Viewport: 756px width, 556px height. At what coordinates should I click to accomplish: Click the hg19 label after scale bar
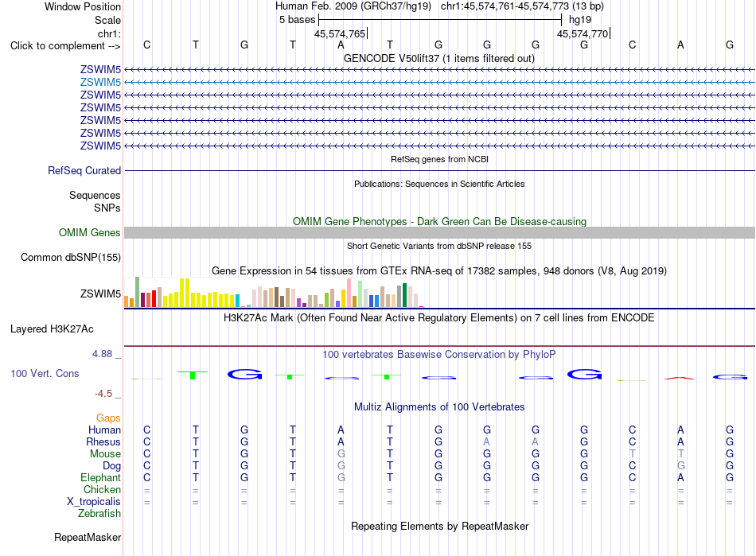click(x=580, y=20)
